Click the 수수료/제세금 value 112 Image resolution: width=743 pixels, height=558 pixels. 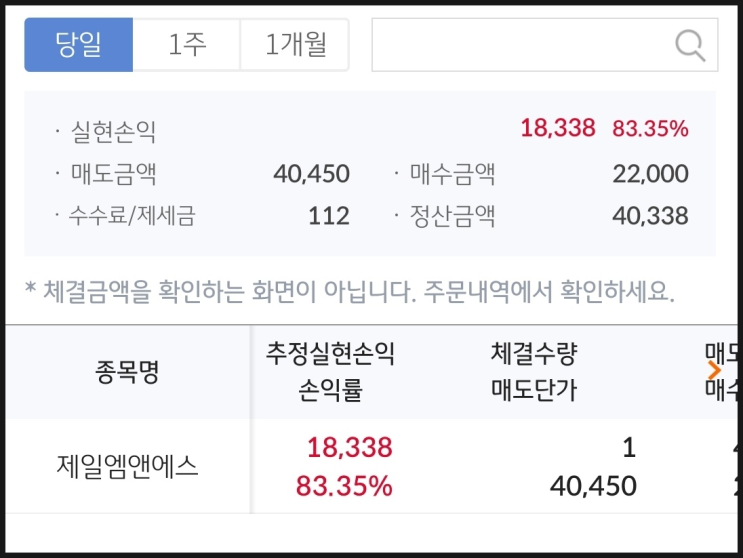[x=329, y=216]
